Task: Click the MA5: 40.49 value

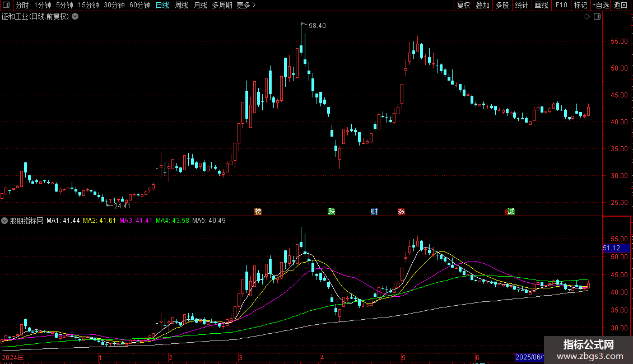Action: coord(209,221)
